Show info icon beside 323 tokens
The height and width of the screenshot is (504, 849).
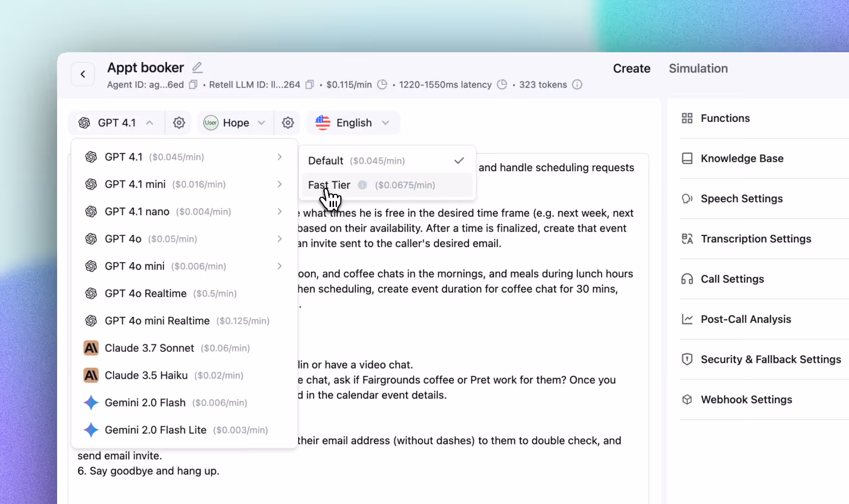tap(577, 85)
